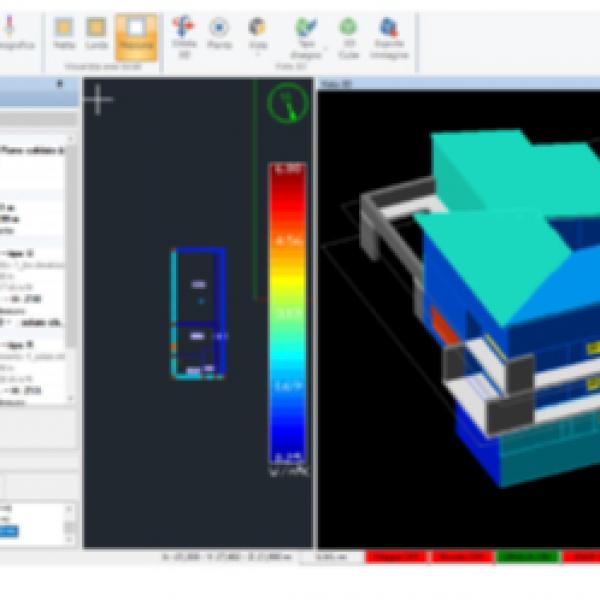Toggle the first red status bar indicator
This screenshot has height=600, width=600.
pos(396,556)
